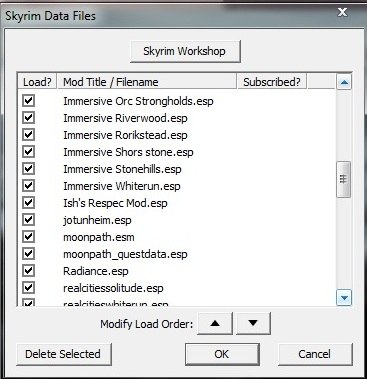Uncheck realcitiessolitude.esp load checkbox
Image resolution: width=367 pixels, height=379 pixels.
coord(28,287)
